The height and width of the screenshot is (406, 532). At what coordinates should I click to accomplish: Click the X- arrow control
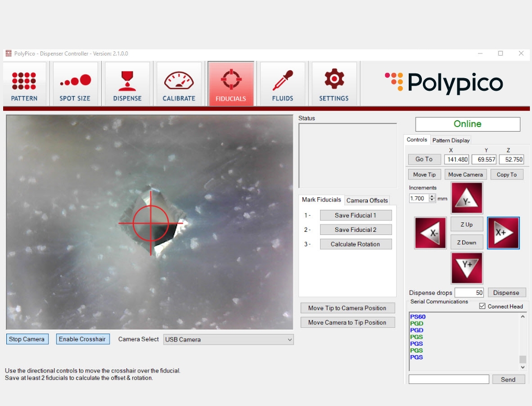pos(430,233)
